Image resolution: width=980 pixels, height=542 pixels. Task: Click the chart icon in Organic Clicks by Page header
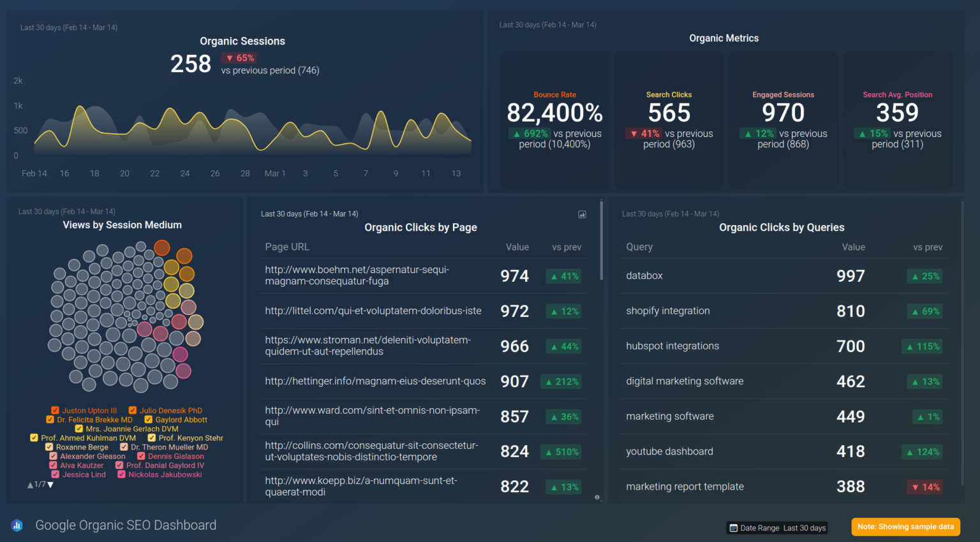pos(582,214)
